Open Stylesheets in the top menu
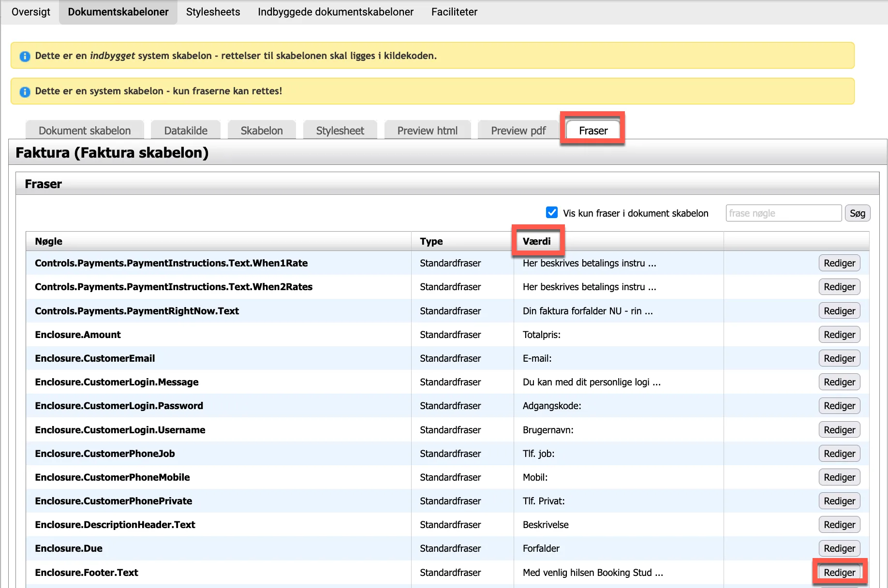This screenshot has width=888, height=588. 213,12
